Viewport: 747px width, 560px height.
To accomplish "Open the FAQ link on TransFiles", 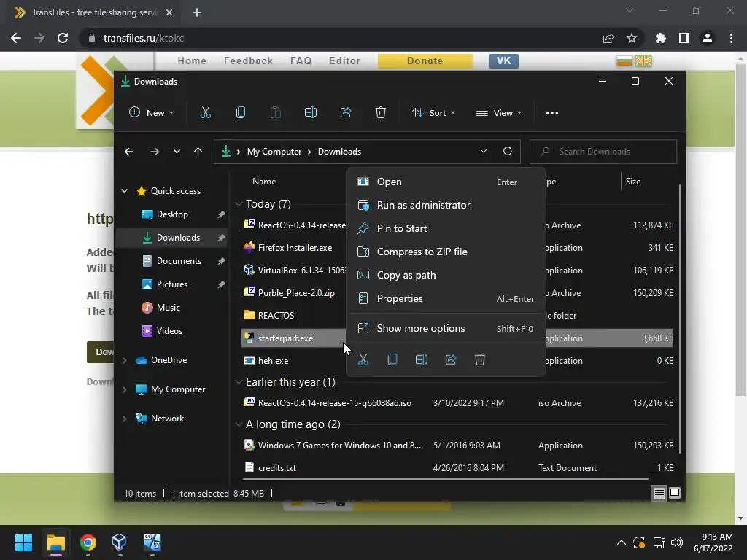I will tap(301, 61).
